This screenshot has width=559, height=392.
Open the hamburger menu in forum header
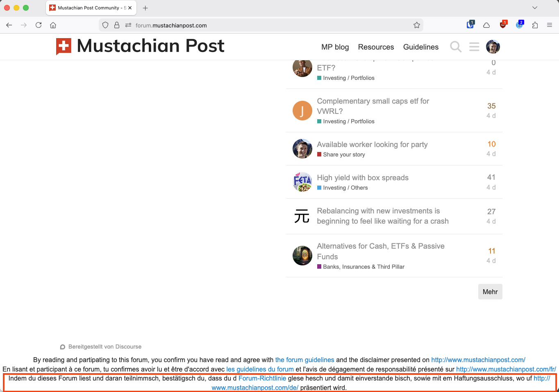click(474, 47)
